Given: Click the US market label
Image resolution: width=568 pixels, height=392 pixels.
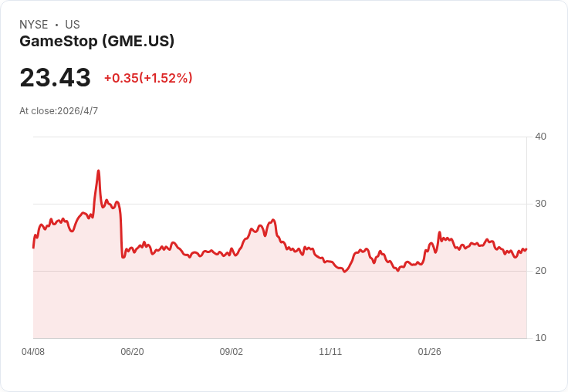Looking at the screenshot, I should point(73,25).
